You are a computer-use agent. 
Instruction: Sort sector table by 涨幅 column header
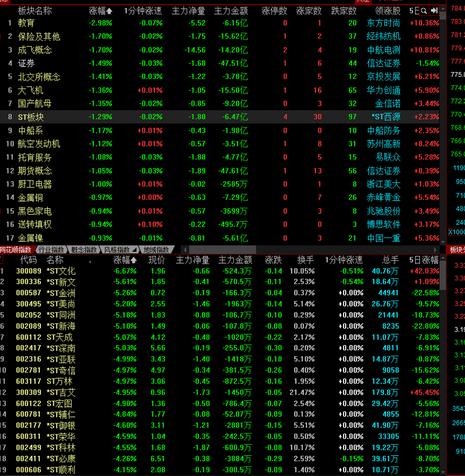point(101,11)
